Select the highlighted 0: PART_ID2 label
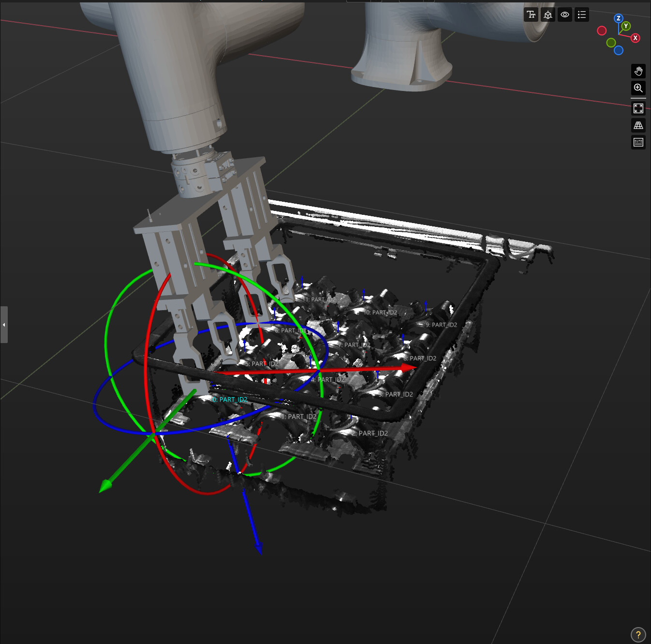This screenshot has width=651, height=644. click(230, 400)
